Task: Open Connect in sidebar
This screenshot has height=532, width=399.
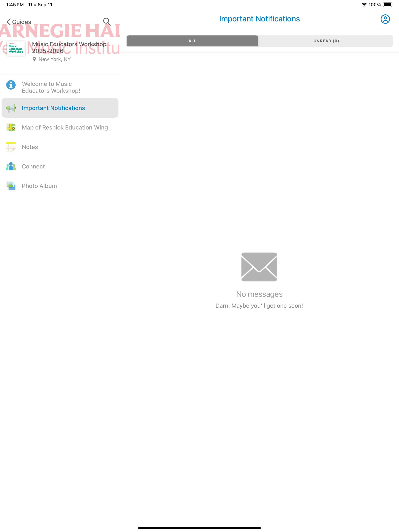Action: tap(60, 166)
